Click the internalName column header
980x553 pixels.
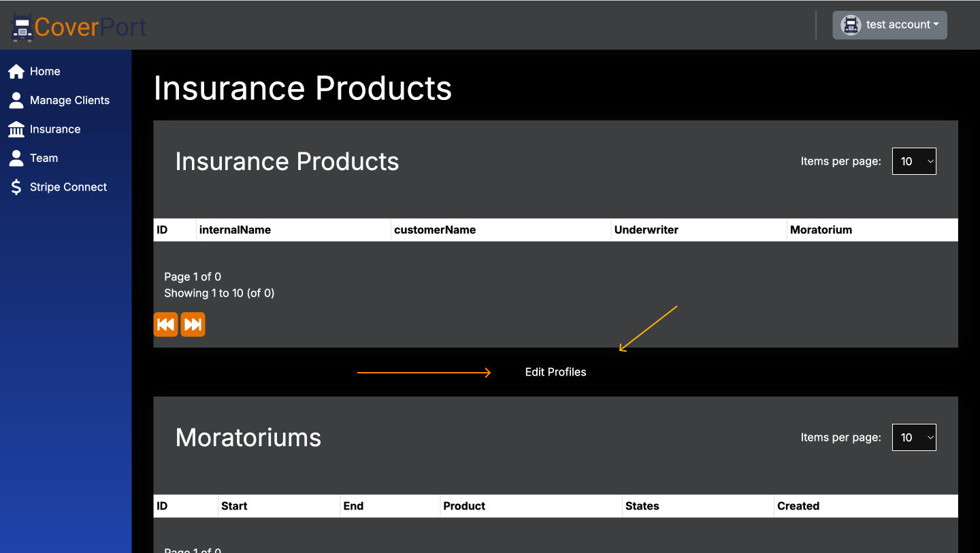(x=235, y=229)
